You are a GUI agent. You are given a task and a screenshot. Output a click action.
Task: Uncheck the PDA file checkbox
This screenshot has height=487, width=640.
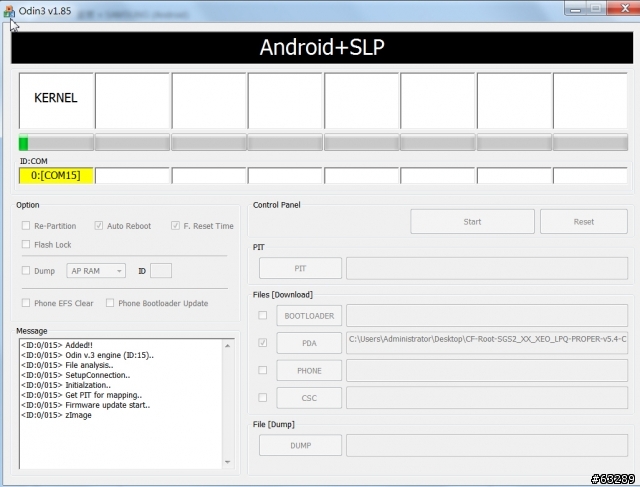click(263, 342)
